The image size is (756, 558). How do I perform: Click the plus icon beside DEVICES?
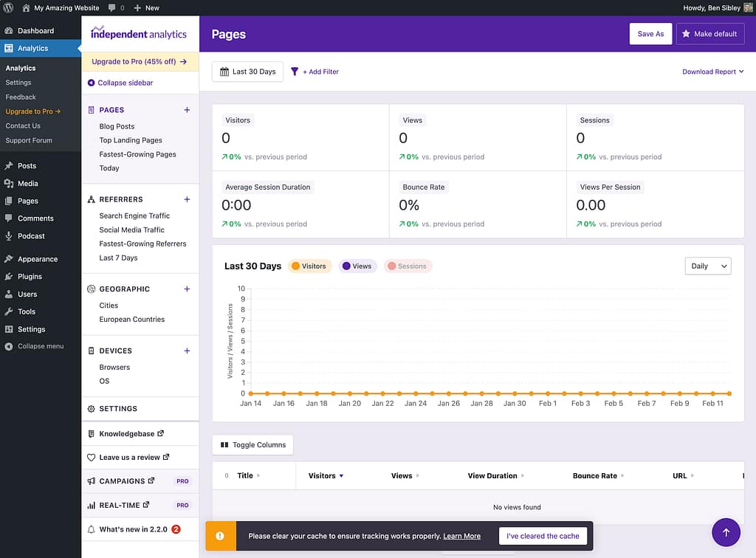187,351
